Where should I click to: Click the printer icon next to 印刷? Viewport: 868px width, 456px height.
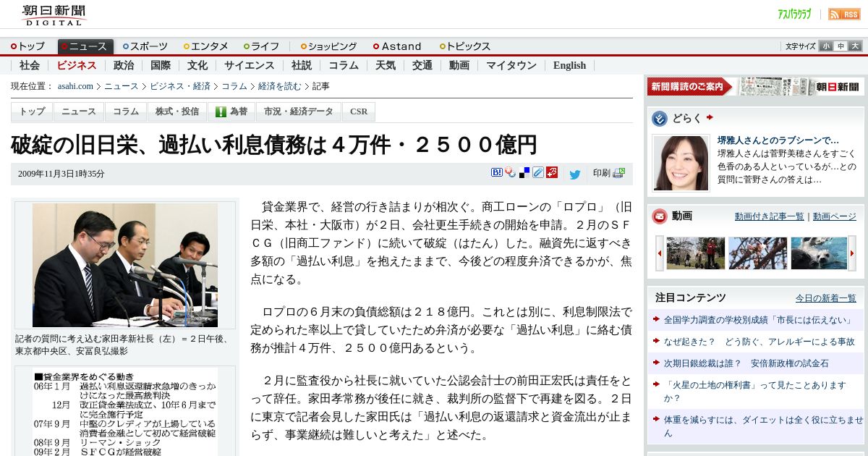[x=618, y=173]
